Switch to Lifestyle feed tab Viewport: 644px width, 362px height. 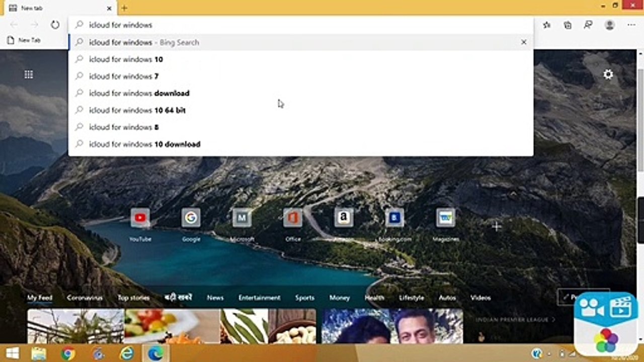click(412, 298)
